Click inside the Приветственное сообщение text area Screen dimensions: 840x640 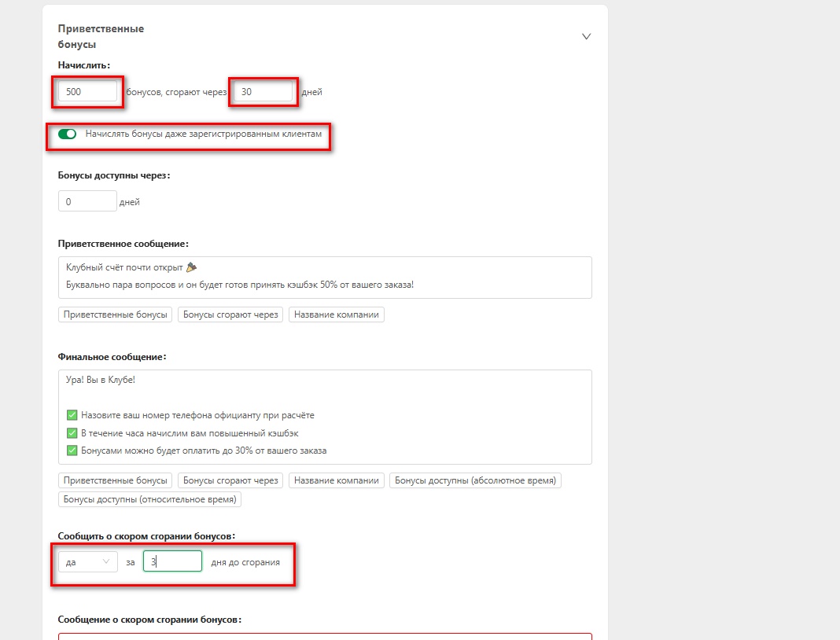click(x=325, y=278)
